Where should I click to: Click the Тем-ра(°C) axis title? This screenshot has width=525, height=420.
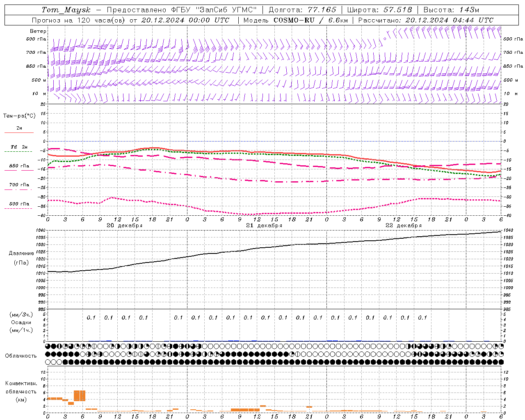19,116
